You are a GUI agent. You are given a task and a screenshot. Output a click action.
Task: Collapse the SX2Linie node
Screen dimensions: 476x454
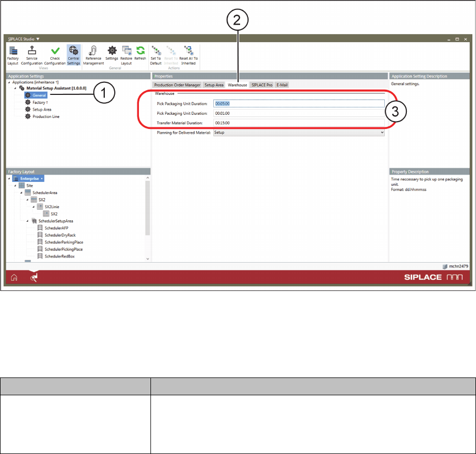point(34,207)
